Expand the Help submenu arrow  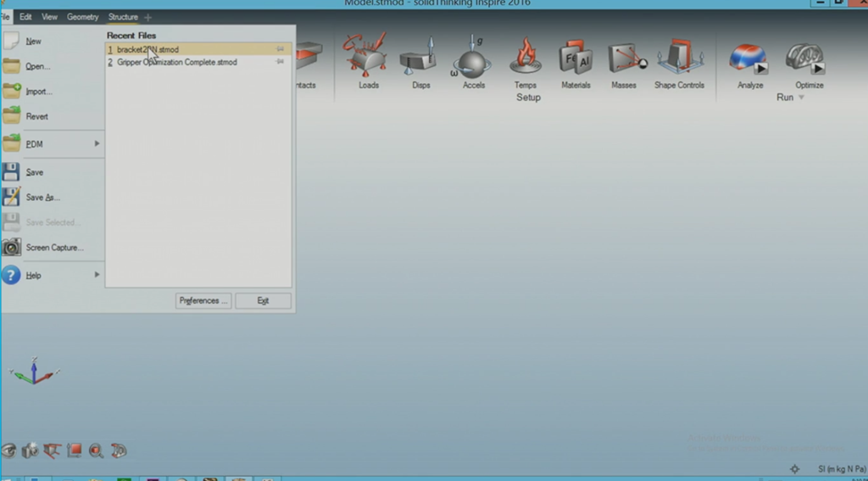97,274
